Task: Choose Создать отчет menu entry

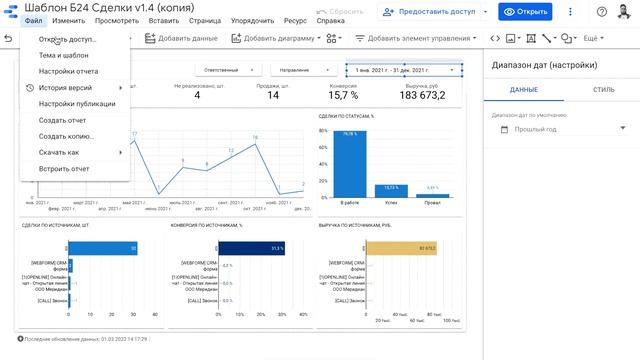Action: [x=75, y=120]
